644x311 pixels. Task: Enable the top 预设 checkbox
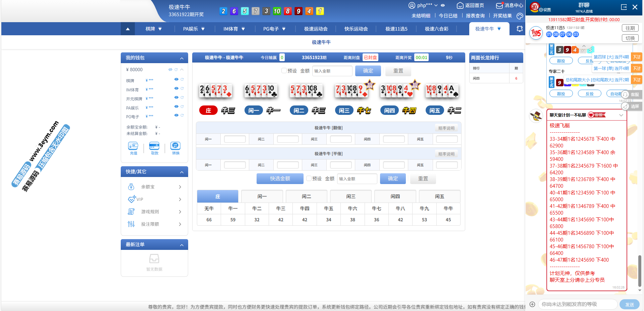[x=284, y=71]
